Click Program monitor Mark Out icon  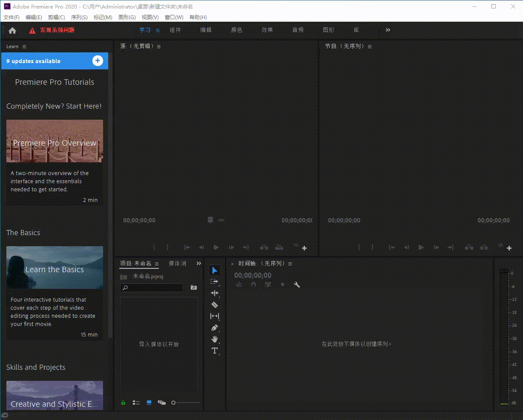[372, 247]
